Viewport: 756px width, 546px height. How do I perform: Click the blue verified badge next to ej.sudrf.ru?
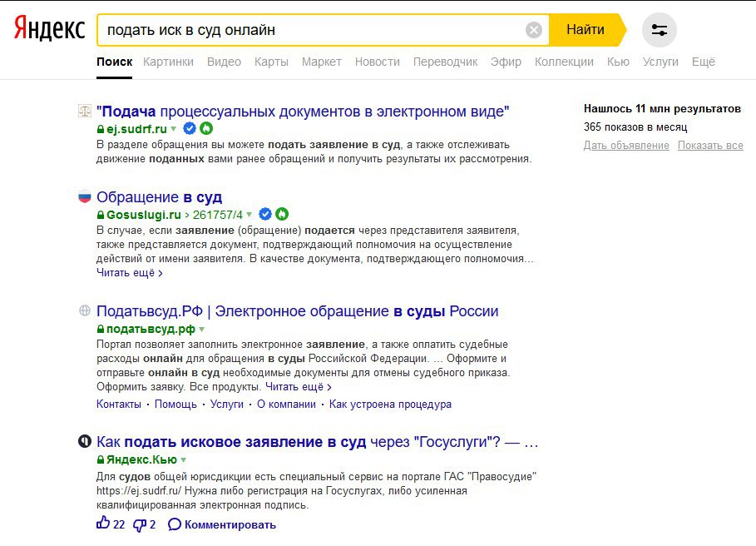tap(190, 128)
